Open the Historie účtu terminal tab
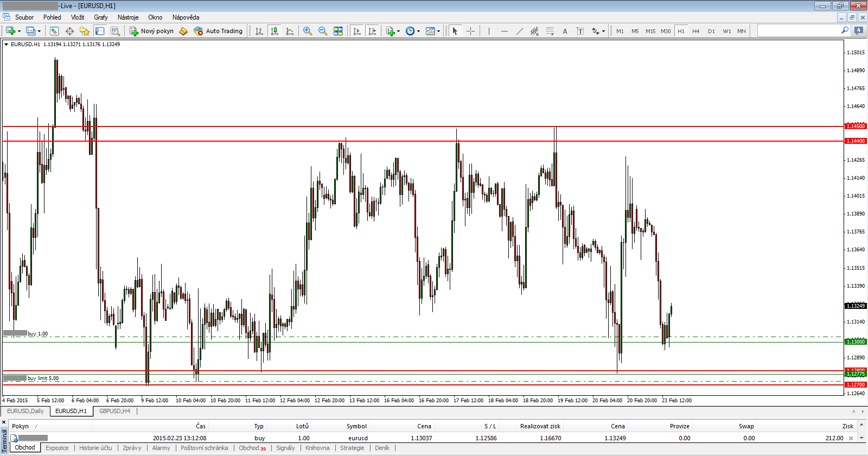This screenshot has height=456, width=868. coord(95,448)
